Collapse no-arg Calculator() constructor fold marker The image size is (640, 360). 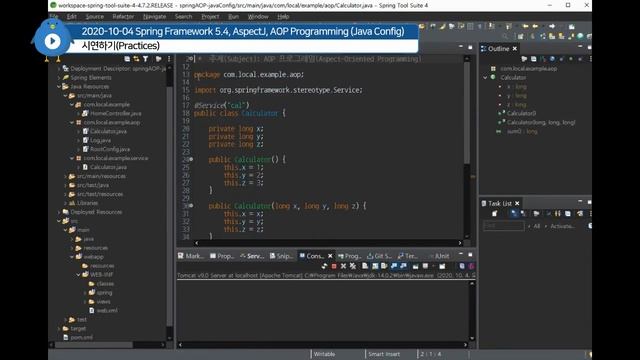[x=191, y=160]
